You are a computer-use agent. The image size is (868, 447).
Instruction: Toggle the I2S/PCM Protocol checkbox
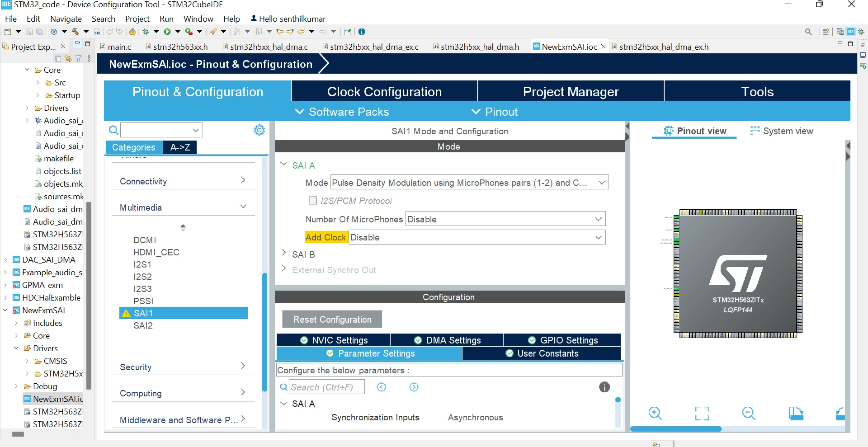tap(312, 200)
